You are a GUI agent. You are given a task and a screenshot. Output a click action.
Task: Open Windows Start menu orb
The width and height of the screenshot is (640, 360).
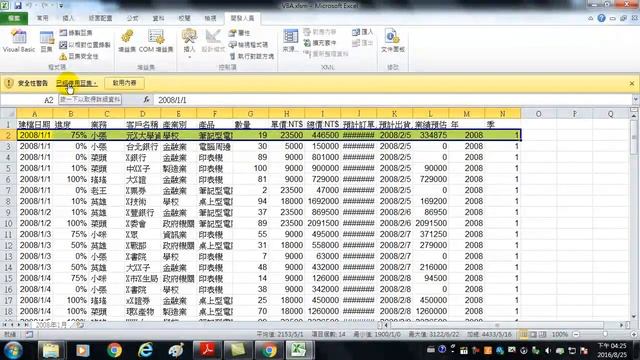(x=13, y=350)
